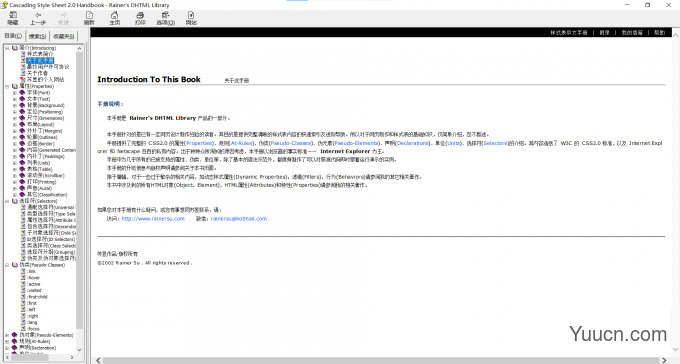
Task: Follow the Pseudo-Classes link in the paragraph
Action: [x=291, y=143]
